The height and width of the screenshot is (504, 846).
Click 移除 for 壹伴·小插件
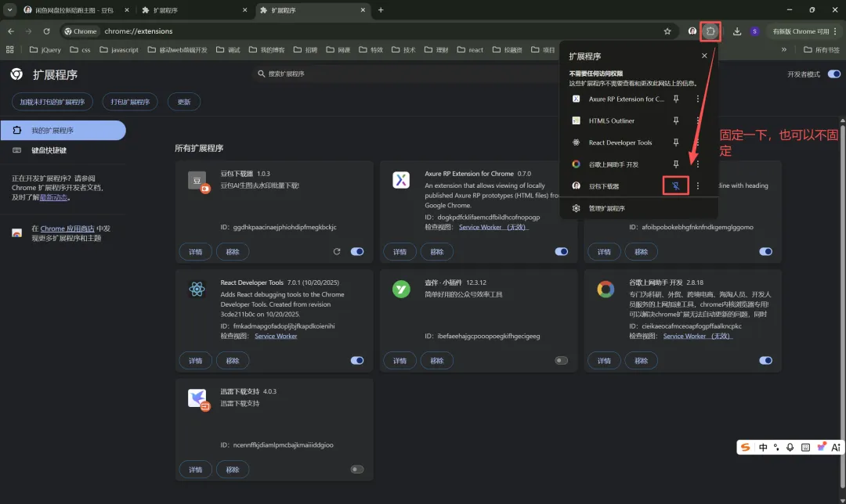436,361
